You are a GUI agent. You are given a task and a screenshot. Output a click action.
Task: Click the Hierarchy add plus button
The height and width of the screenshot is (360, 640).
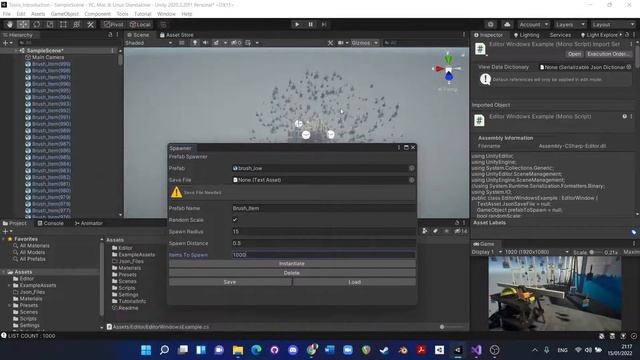pyautogui.click(x=5, y=42)
